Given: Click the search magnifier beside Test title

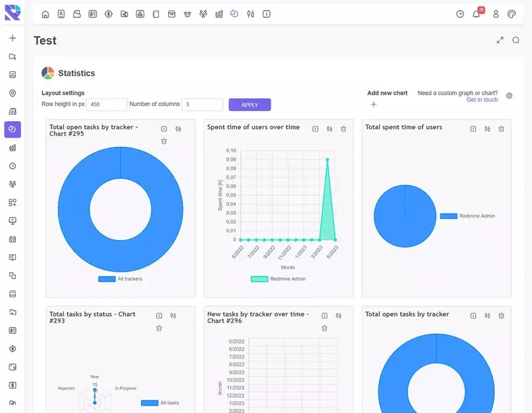Looking at the screenshot, I should click(x=516, y=41).
